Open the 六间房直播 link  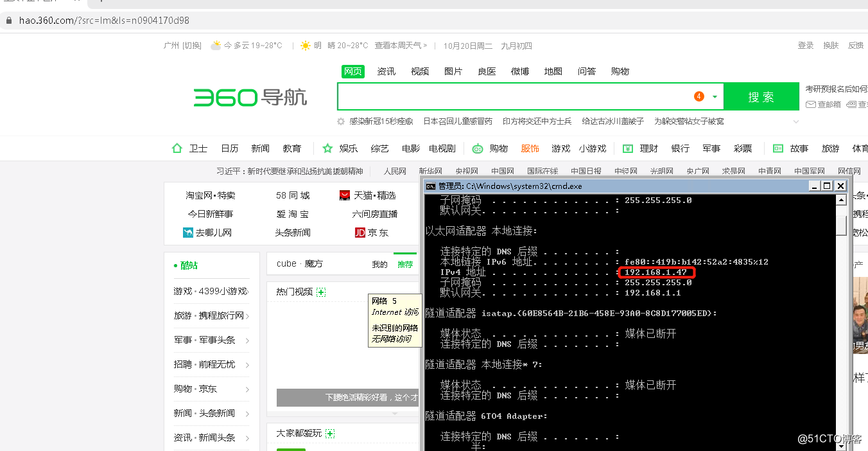click(375, 214)
